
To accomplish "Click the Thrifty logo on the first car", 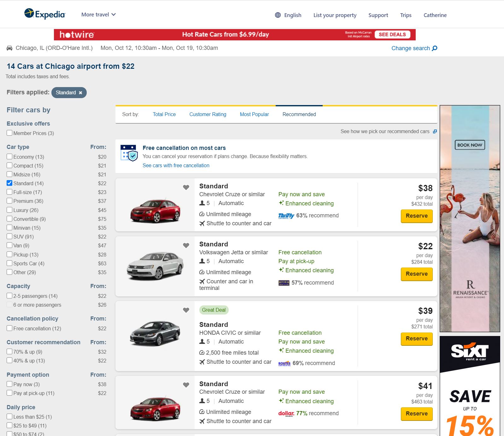I will (x=286, y=216).
